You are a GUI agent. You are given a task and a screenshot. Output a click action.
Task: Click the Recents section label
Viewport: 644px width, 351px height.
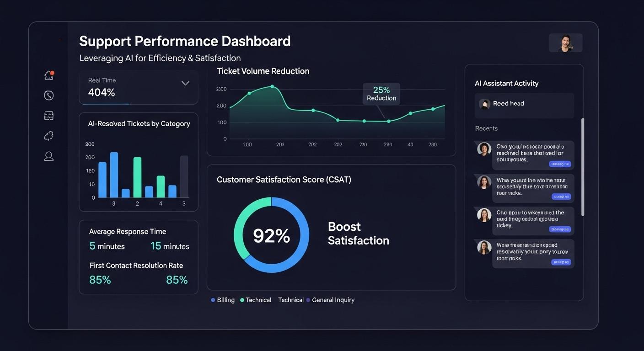coord(486,128)
